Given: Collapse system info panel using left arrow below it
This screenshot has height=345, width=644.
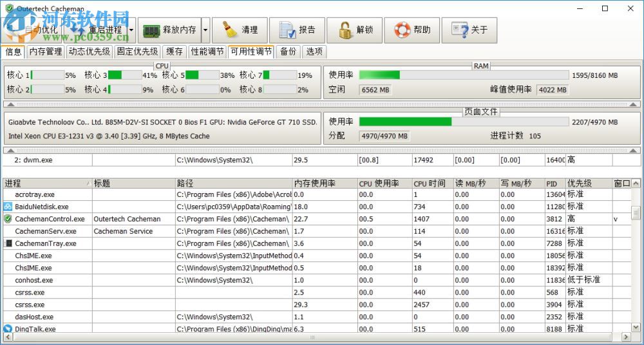Looking at the screenshot, I should [10, 151].
